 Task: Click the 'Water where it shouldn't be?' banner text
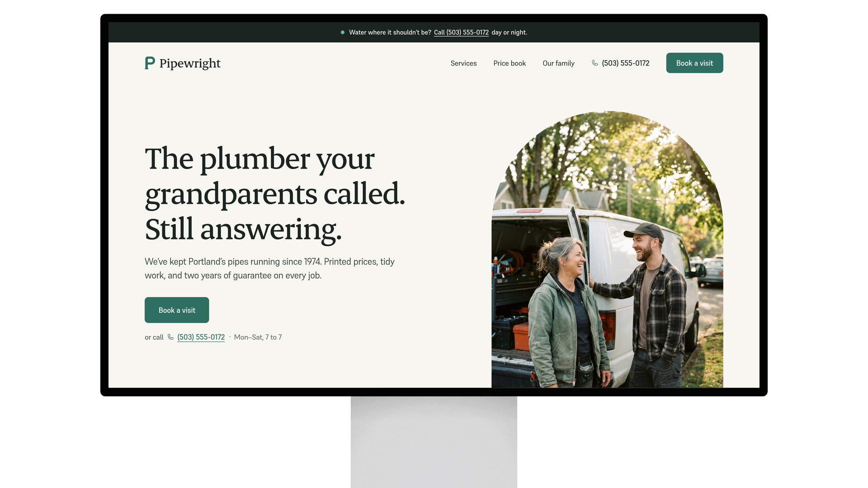point(390,33)
